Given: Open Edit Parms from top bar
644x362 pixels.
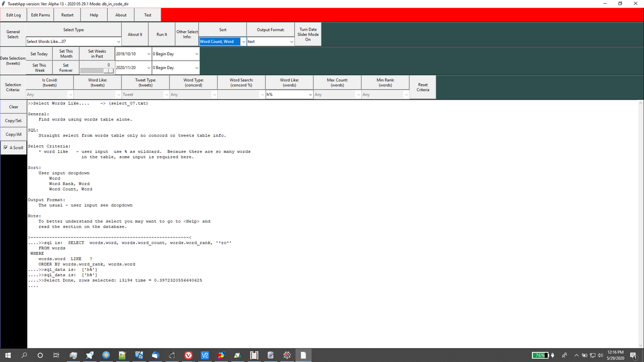Looking at the screenshot, I should pyautogui.click(x=41, y=15).
